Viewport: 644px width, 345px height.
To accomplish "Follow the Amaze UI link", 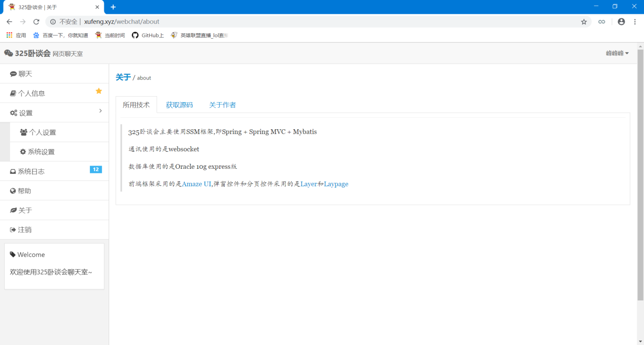I will point(197,184).
